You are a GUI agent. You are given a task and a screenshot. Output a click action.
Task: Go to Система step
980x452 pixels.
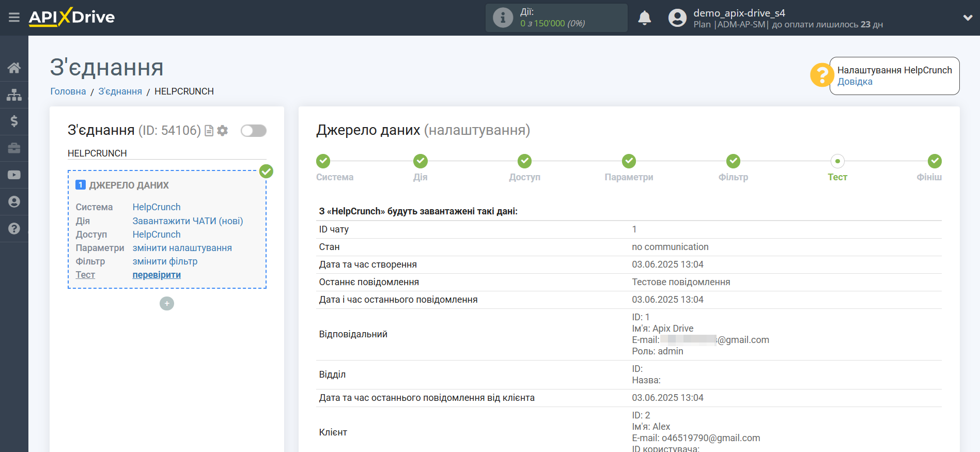tap(323, 161)
